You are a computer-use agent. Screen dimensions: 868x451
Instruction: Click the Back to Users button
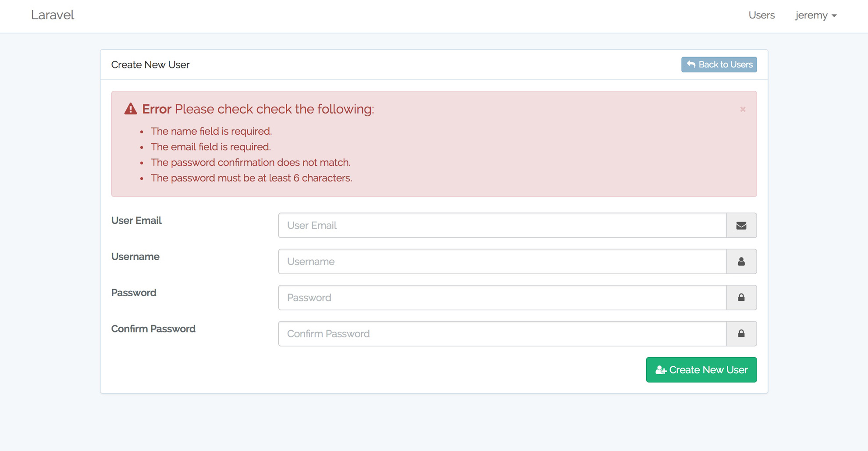(x=719, y=64)
